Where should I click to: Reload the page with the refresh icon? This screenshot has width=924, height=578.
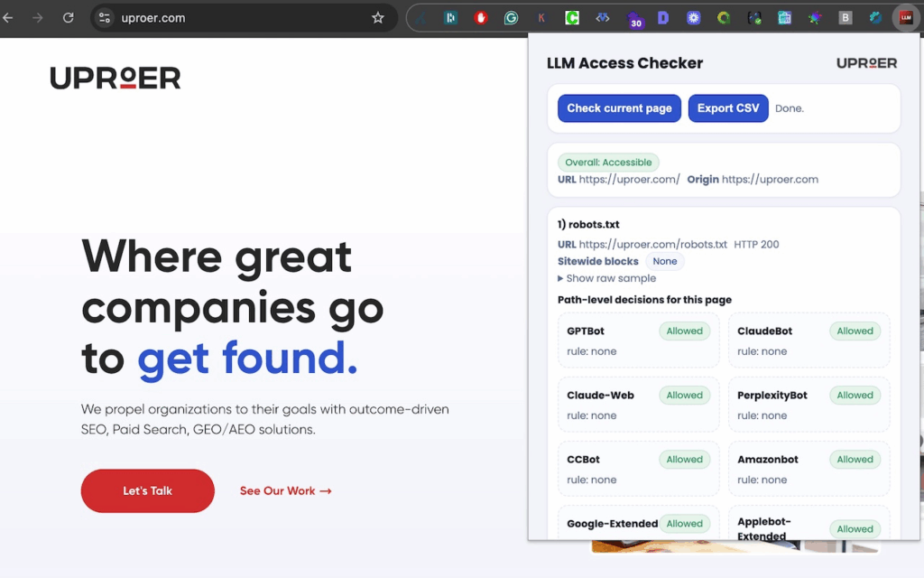[x=69, y=18]
